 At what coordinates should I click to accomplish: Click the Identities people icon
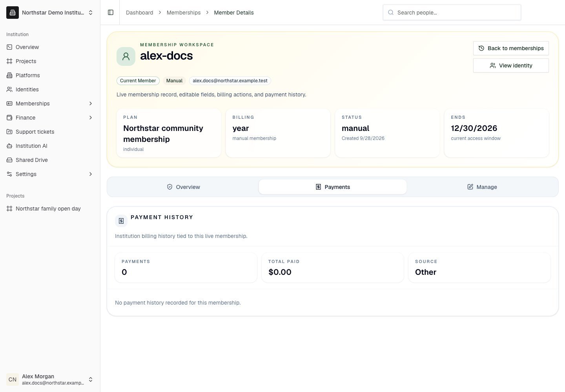click(x=9, y=89)
